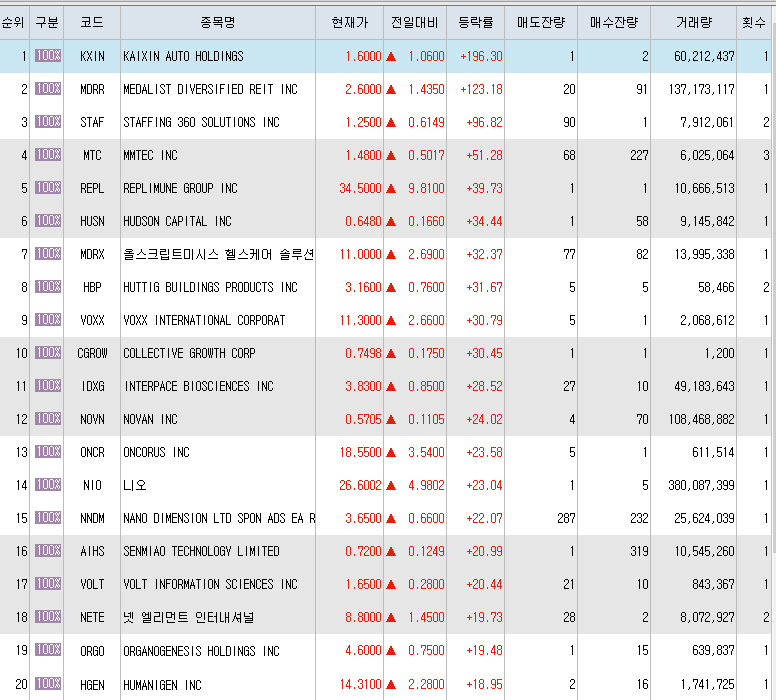Click the up arrow in HGEN row
This screenshot has height=700, width=776.
pyautogui.click(x=391, y=685)
